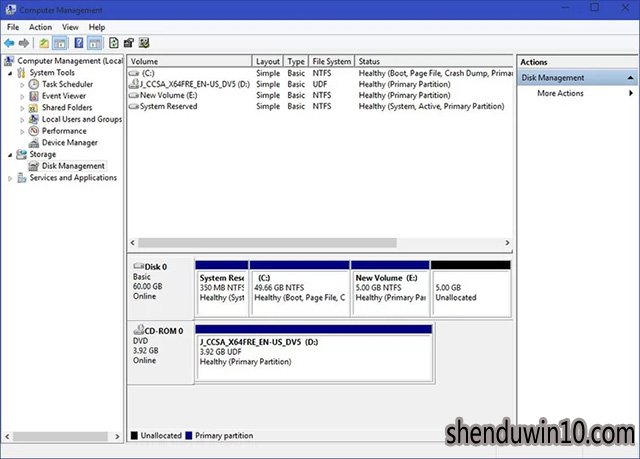Click the Task Scheduler clock icon

(34, 84)
